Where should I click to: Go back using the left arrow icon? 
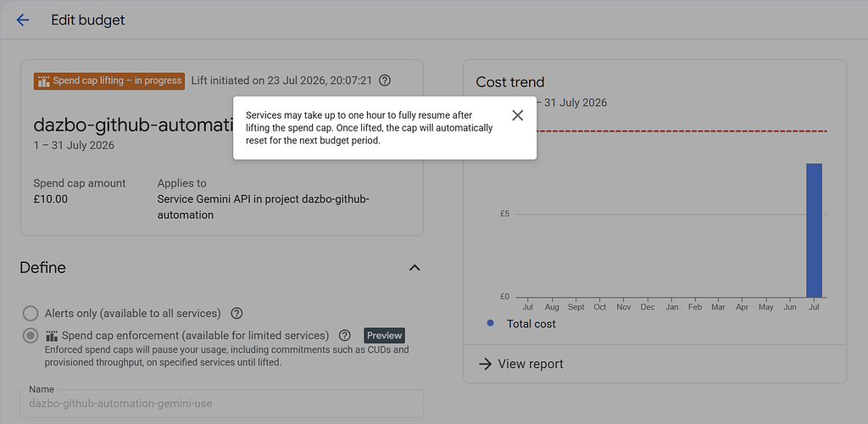[22, 20]
